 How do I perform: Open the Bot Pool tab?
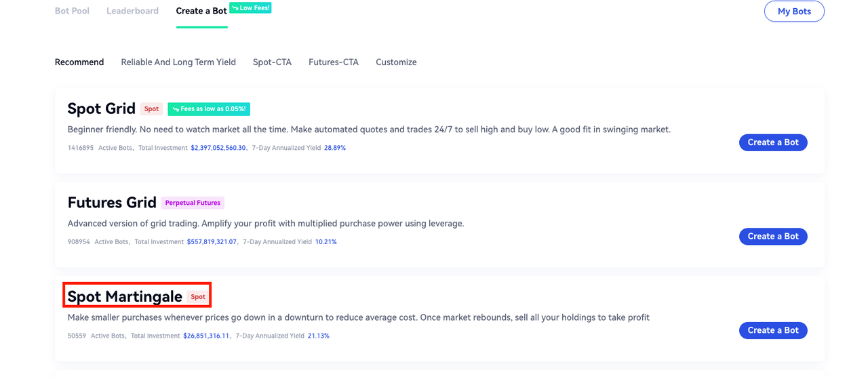tap(72, 11)
